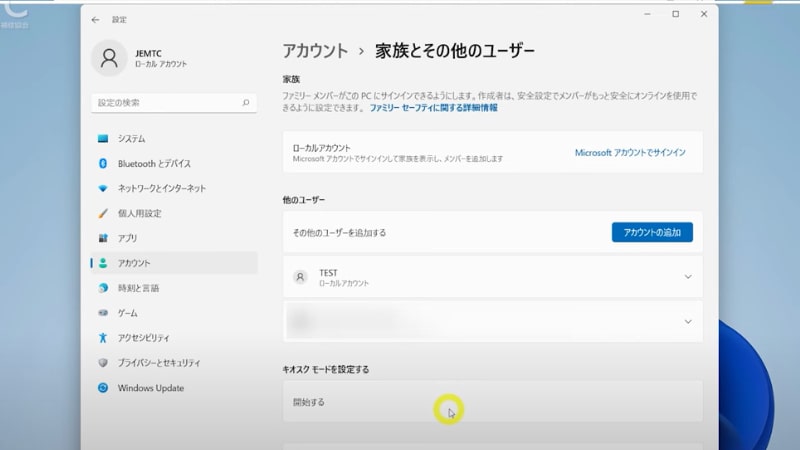Click 家族 section heading
Screen dimensions: 800x450
pos(291,79)
